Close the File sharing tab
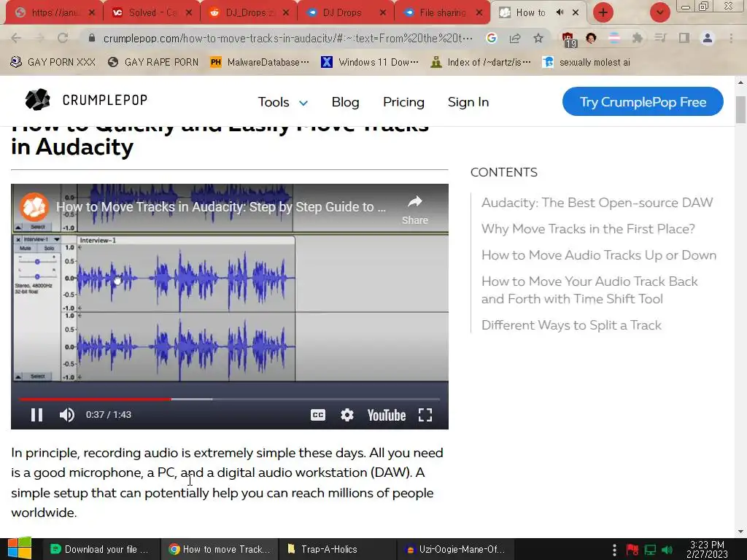Viewport: 747px width, 560px height. pyautogui.click(x=479, y=13)
